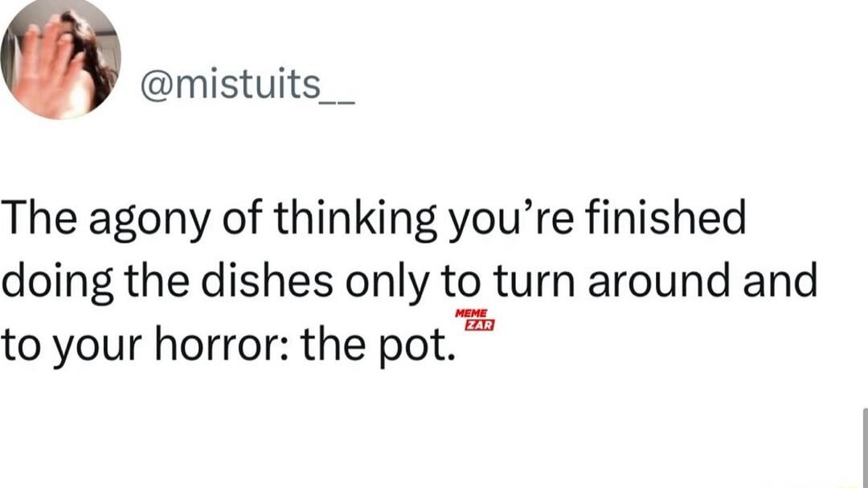Click the word "dishes" in the tweet
This screenshot has width=868, height=488.
coord(268,280)
